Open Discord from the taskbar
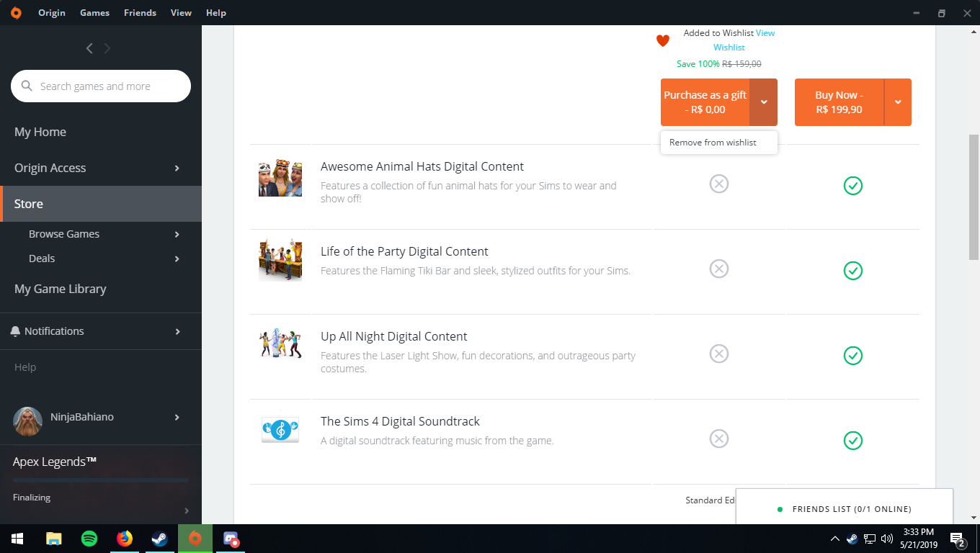This screenshot has height=553, width=980. pos(231,539)
